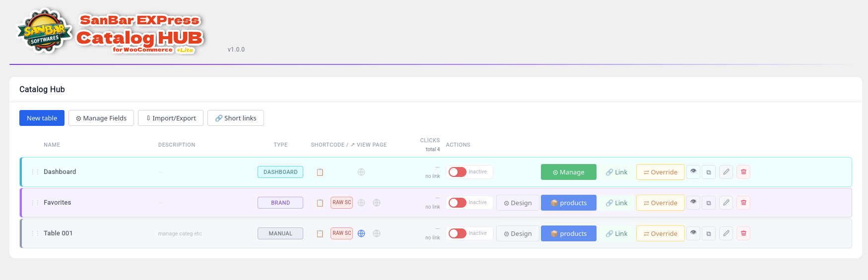Click RAW SC badge in Table 001 row

(342, 233)
